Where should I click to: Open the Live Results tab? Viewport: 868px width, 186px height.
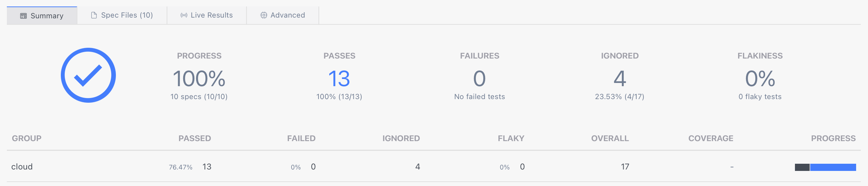click(x=212, y=15)
